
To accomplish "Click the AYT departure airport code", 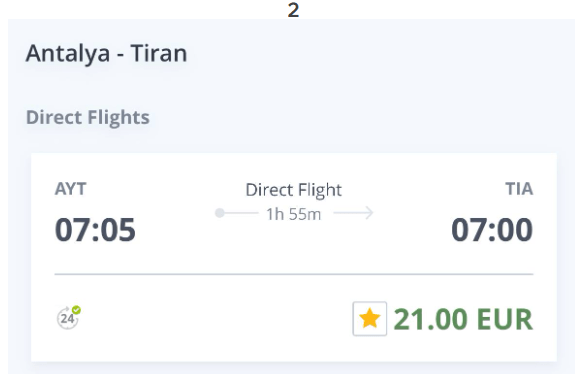I will 70,189.
